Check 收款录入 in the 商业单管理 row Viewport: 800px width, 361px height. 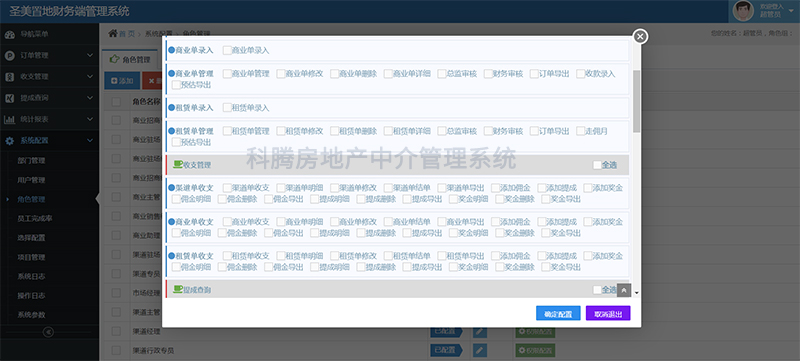click(x=581, y=73)
